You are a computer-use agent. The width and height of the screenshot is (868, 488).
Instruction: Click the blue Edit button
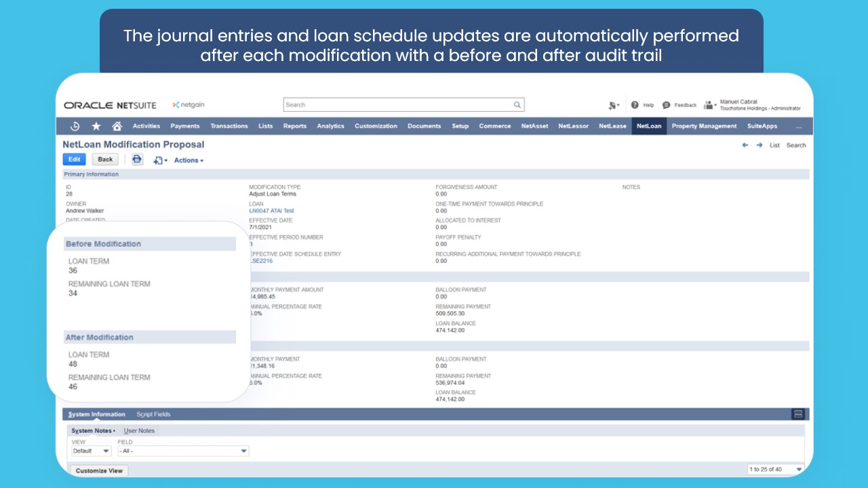point(75,159)
